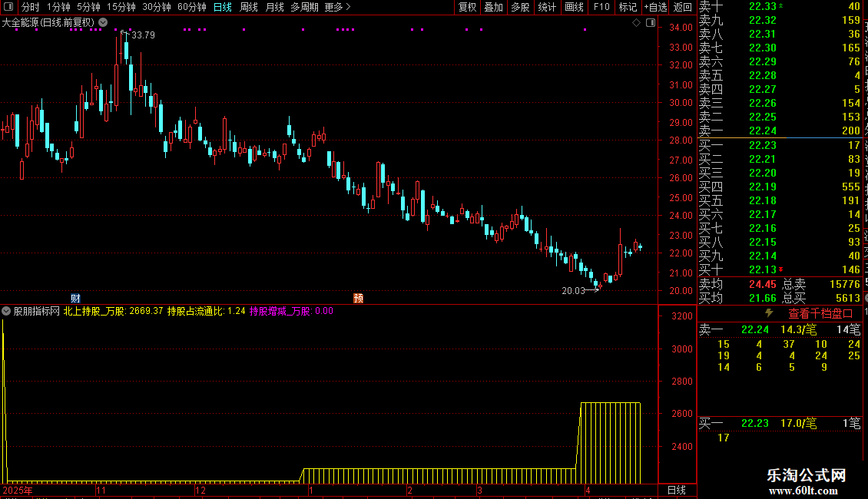Select the 1分钟 period
Viewport: 868px width, 499px height.
click(58, 7)
